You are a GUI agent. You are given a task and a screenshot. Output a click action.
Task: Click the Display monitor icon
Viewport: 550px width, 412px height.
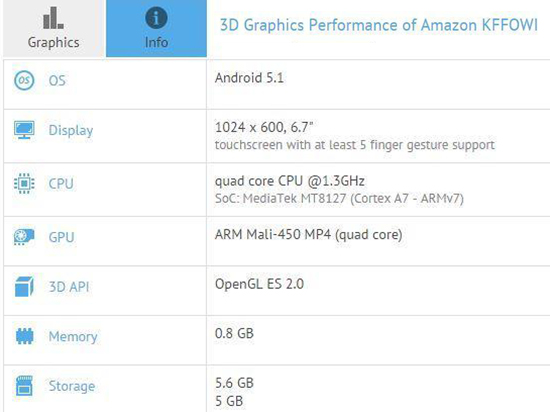tap(24, 130)
